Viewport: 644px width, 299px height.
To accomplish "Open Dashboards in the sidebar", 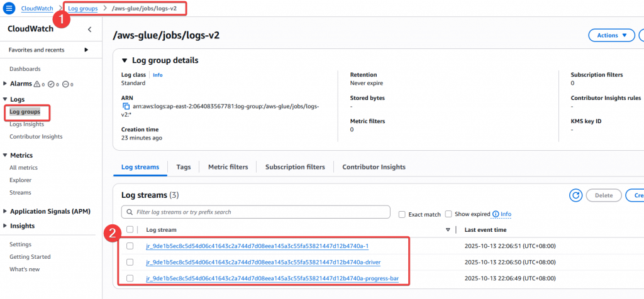I will coord(25,69).
